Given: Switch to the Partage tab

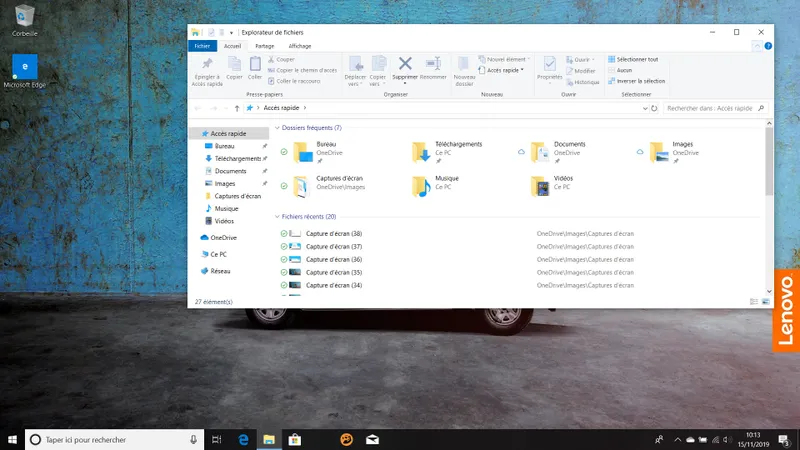Looking at the screenshot, I should tap(264, 46).
